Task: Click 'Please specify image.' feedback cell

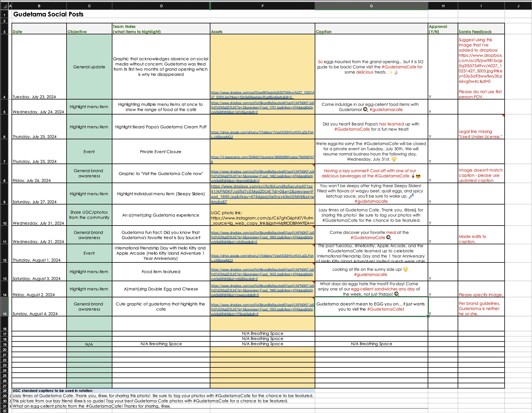Action: (481, 289)
